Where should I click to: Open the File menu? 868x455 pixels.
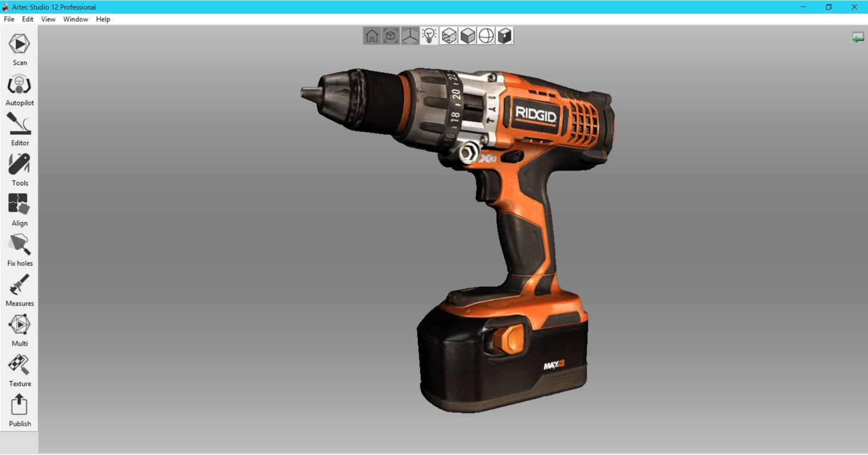click(9, 19)
